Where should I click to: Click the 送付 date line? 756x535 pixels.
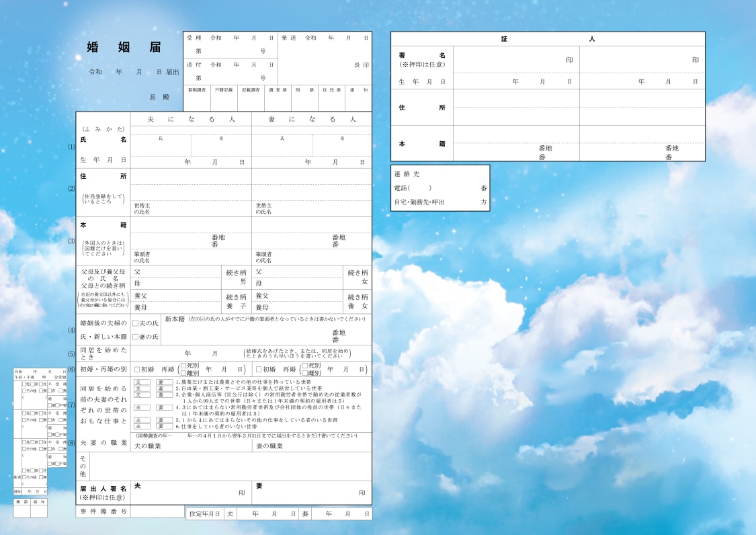[x=230, y=65]
